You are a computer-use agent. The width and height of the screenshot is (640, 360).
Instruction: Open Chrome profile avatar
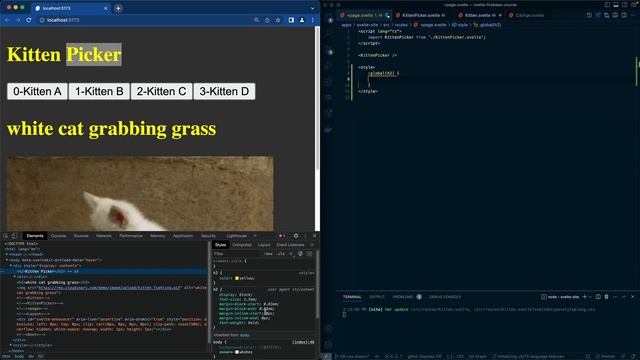[302, 20]
